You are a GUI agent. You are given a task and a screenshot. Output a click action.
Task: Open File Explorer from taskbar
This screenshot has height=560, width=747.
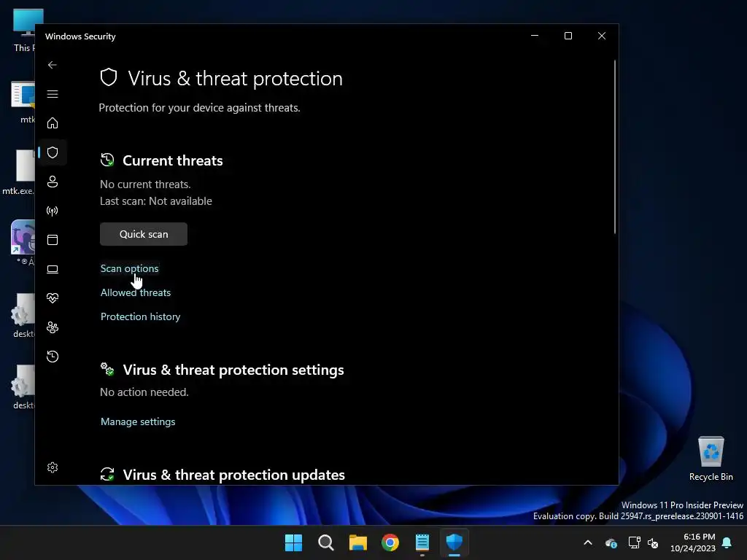pyautogui.click(x=357, y=542)
